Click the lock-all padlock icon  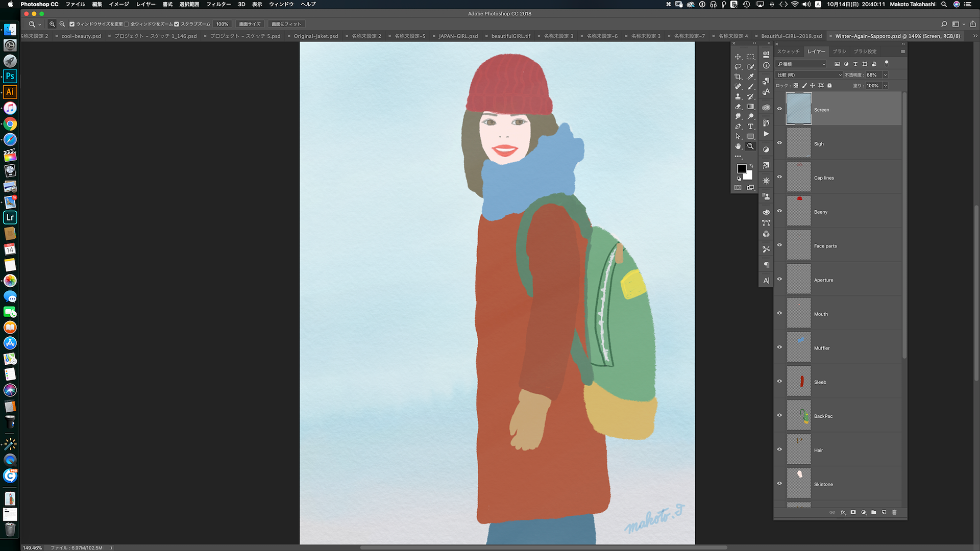tap(829, 86)
